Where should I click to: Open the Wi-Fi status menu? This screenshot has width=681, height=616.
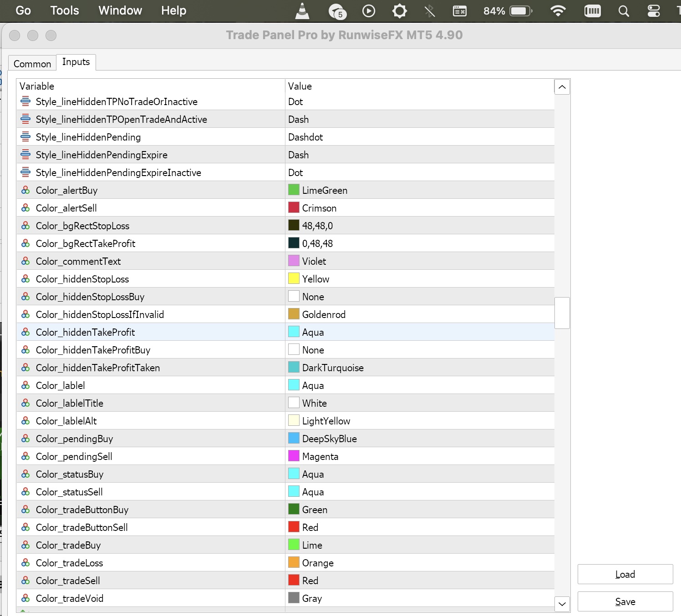[x=558, y=11]
